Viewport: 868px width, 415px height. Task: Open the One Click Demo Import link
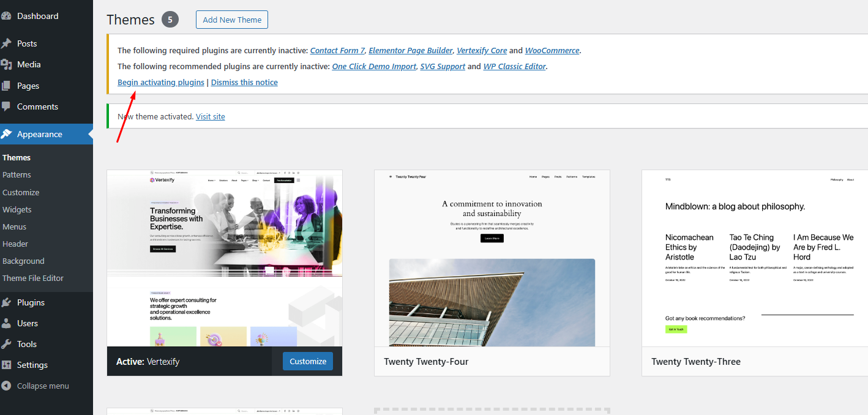coord(374,67)
